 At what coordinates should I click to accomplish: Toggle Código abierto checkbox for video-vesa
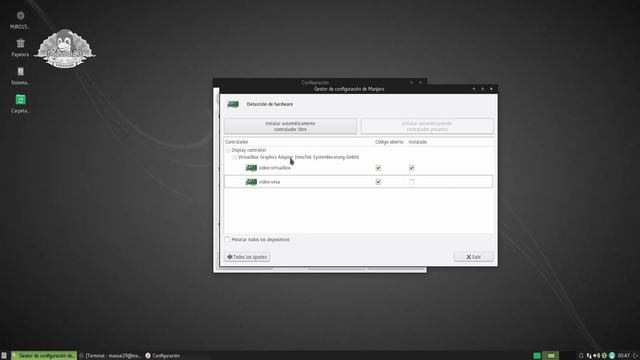[x=378, y=182]
